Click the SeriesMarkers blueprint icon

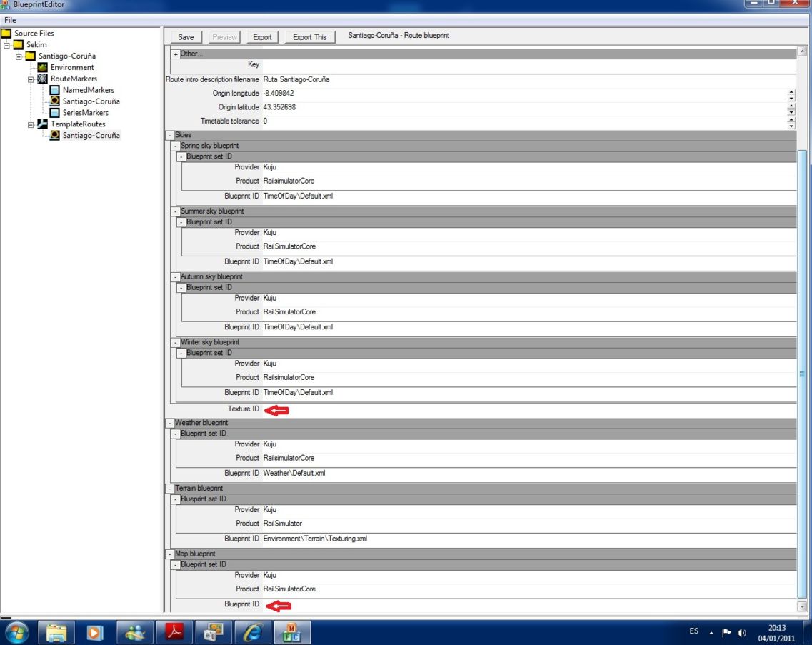click(x=55, y=113)
